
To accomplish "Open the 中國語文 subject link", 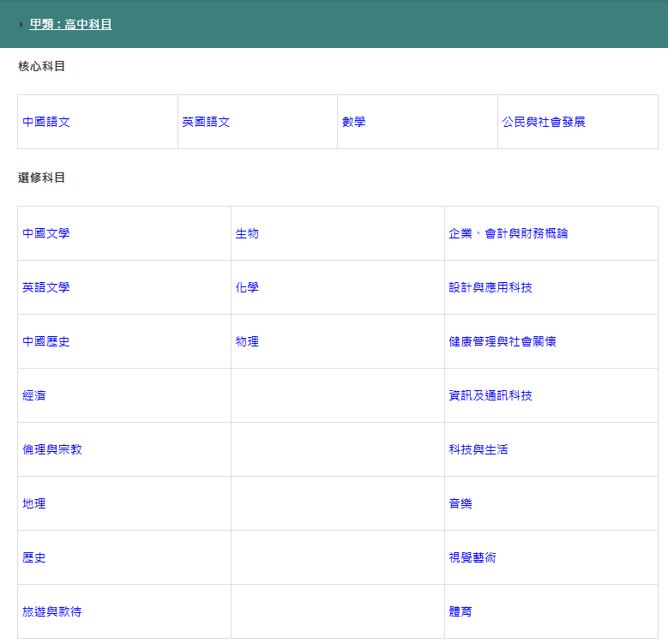I will click(x=46, y=122).
